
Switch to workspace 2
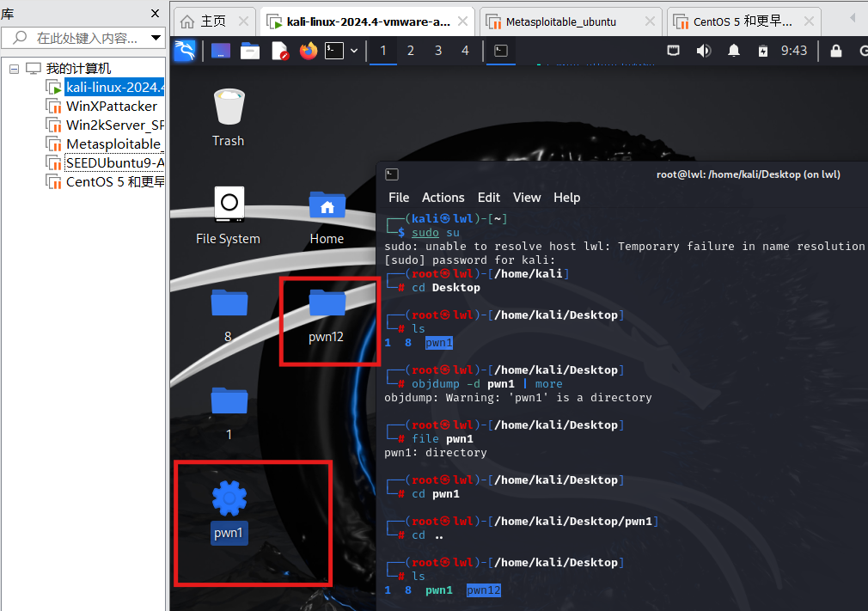pyautogui.click(x=410, y=51)
